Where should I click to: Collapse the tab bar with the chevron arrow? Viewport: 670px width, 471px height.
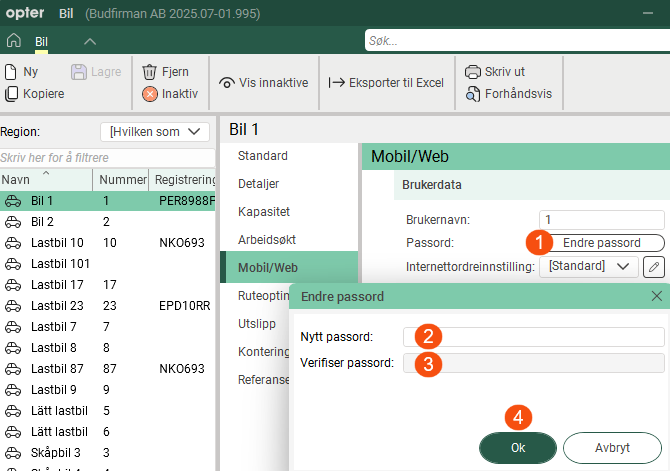click(90, 41)
